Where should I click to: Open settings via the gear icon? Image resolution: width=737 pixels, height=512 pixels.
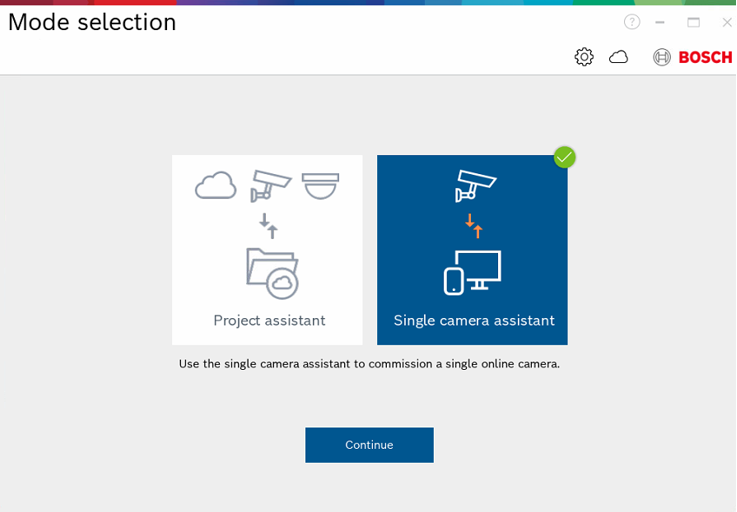pos(584,57)
